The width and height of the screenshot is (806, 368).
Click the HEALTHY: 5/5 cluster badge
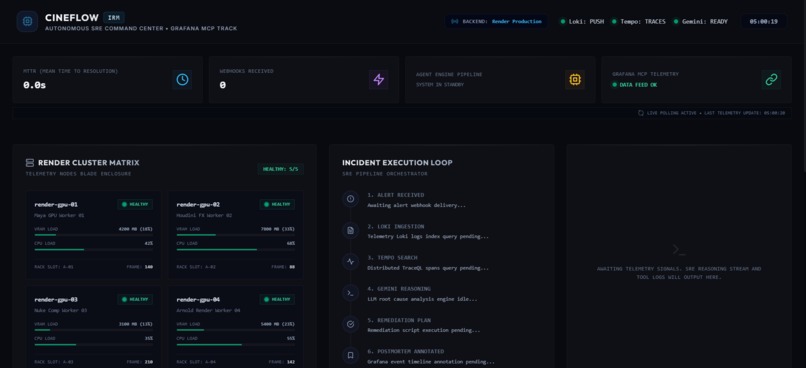tap(281, 169)
